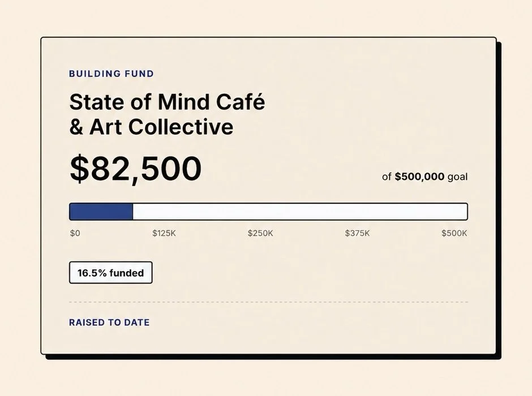Screen dimensions: 532x396
Task: Click the word 'funded' in the badge
Action: [x=127, y=273]
